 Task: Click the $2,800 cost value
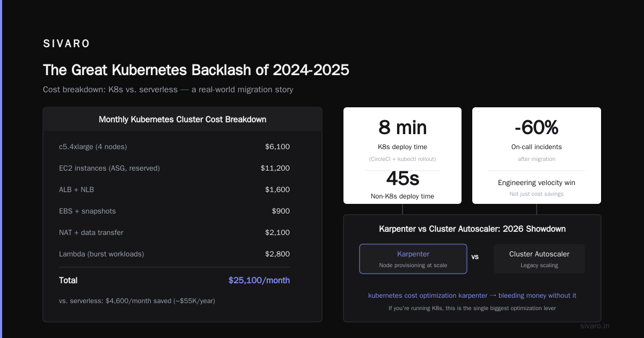(x=277, y=254)
